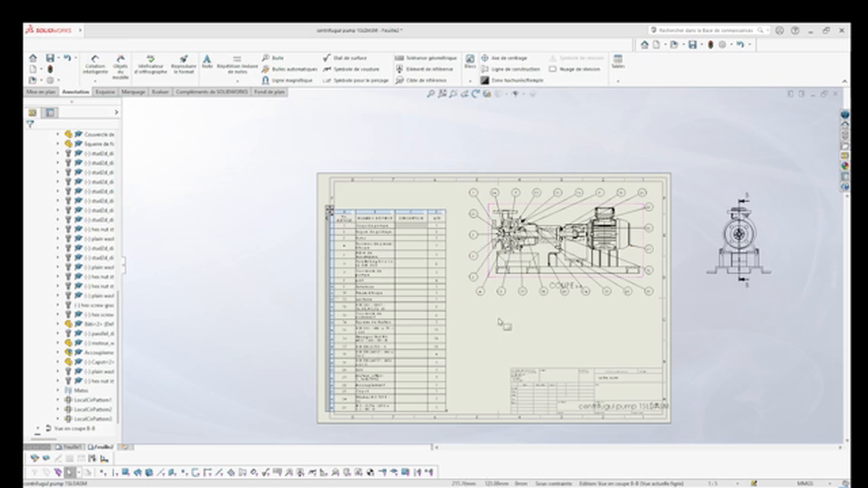Click the feature tree filter icon
The height and width of the screenshot is (488, 868).
click(x=30, y=124)
